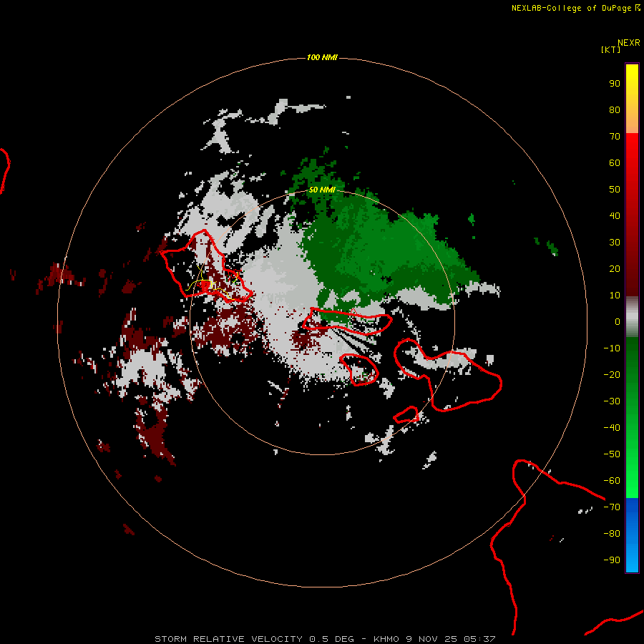Click the 100 NMI range ring label
The width and height of the screenshot is (644, 644).
(322, 57)
